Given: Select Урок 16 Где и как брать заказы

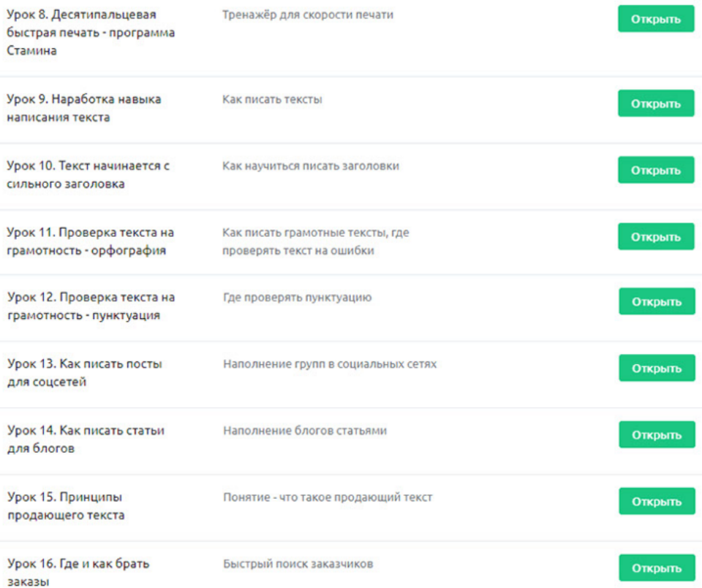Looking at the screenshot, I should pos(79,573).
